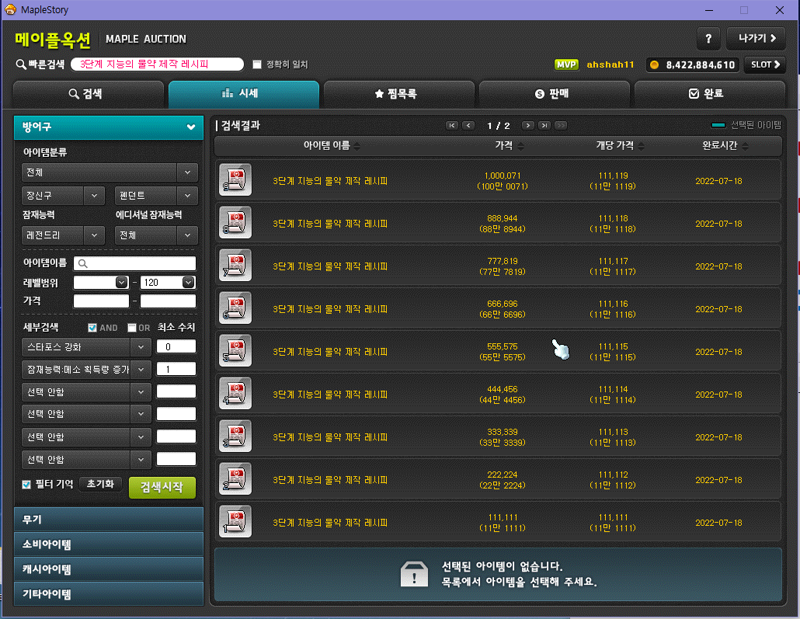This screenshot has height=619, width=800.
Task: Reset filters with 초기화 button
Action: 101,484
